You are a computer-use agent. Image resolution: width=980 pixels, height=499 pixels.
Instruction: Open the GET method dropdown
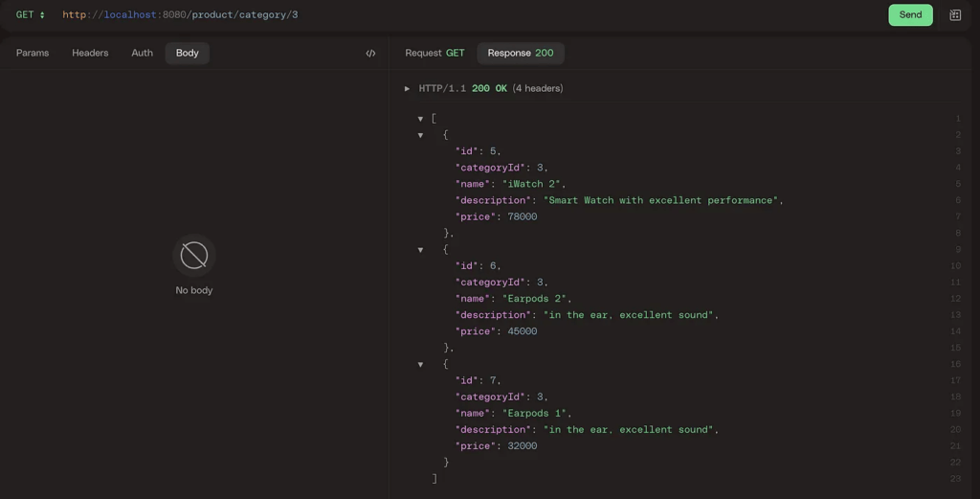[31, 15]
